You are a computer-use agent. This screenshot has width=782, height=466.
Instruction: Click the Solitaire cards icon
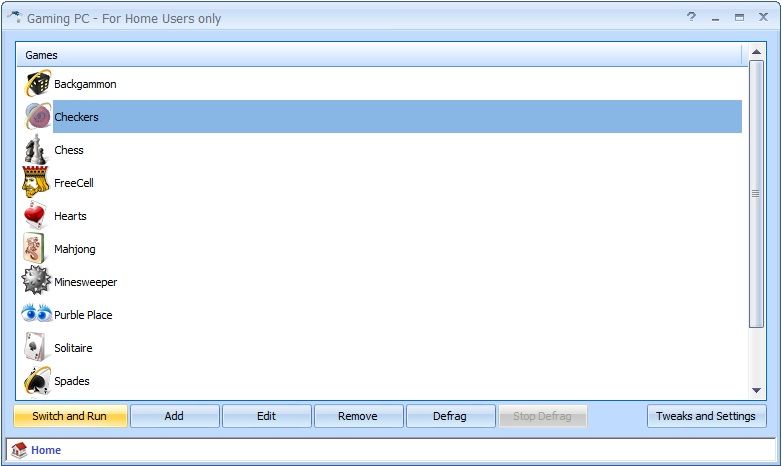(x=36, y=347)
